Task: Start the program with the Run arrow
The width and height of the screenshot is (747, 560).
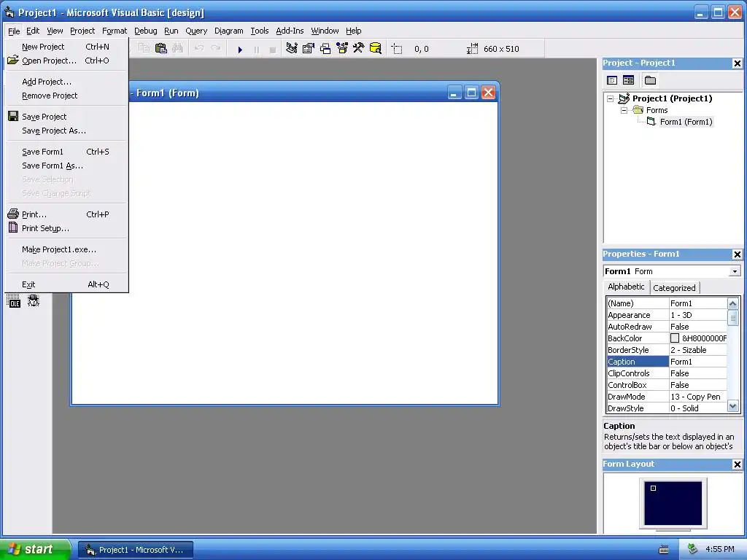Action: (240, 49)
